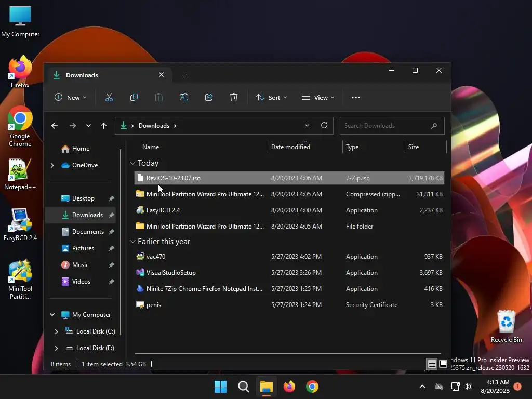The width and height of the screenshot is (532, 399).
Task: Sort by the Type column header
Action: click(352, 147)
